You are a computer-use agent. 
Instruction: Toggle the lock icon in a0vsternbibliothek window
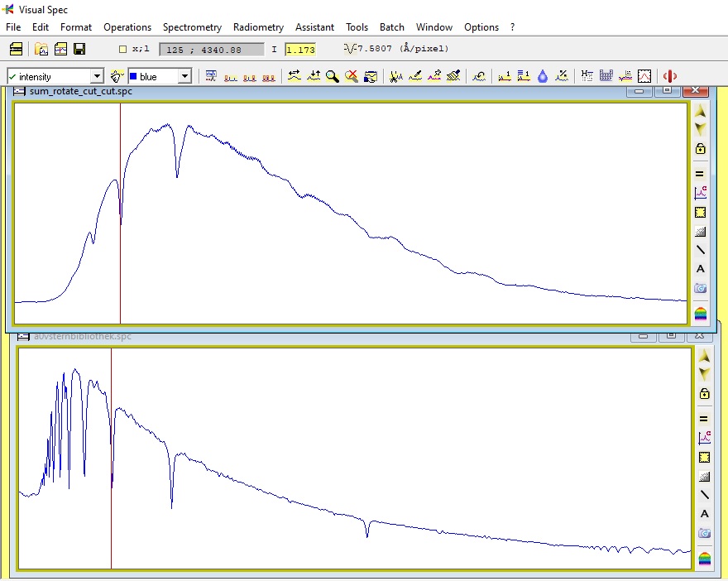(704, 394)
